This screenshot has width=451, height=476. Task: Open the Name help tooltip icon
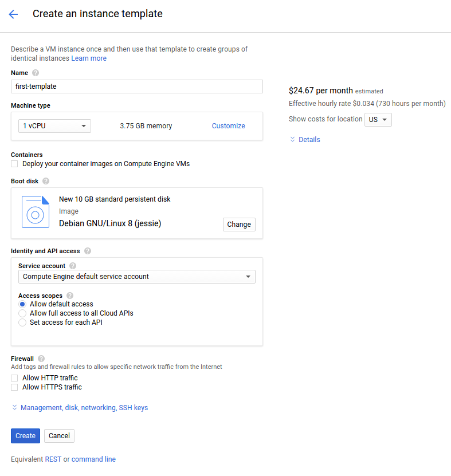(34, 73)
